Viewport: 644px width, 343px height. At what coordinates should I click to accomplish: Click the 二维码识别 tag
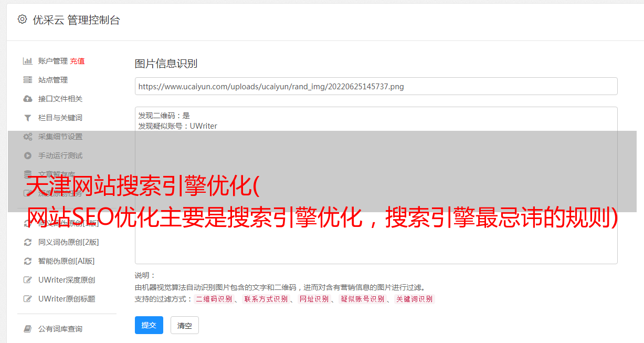coord(214,299)
